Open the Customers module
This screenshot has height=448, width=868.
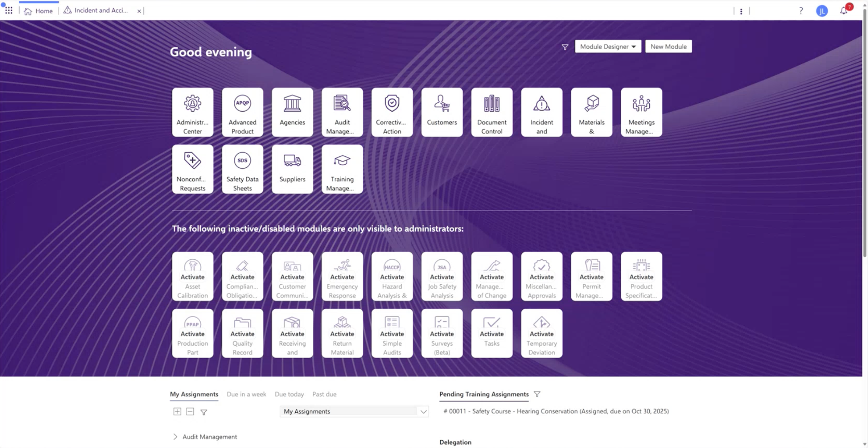[x=442, y=112]
